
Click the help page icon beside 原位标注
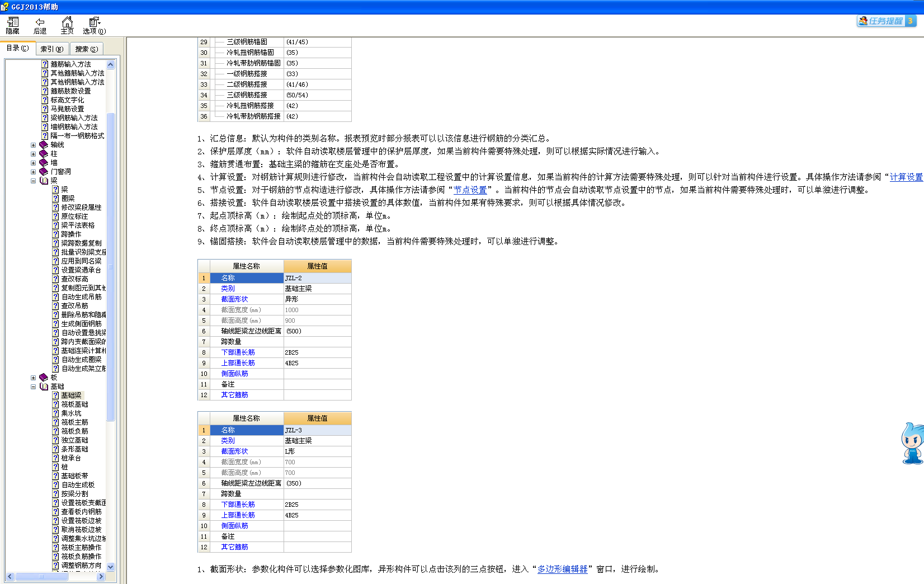coord(55,216)
